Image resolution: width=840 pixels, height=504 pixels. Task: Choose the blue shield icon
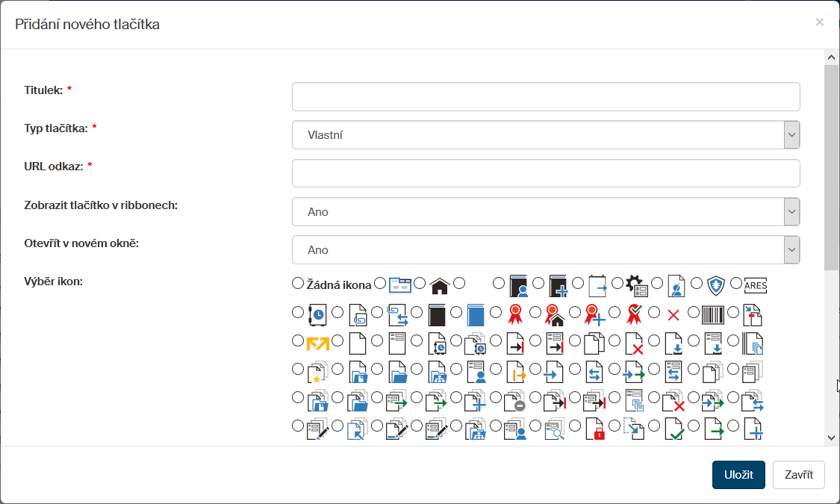point(716,285)
